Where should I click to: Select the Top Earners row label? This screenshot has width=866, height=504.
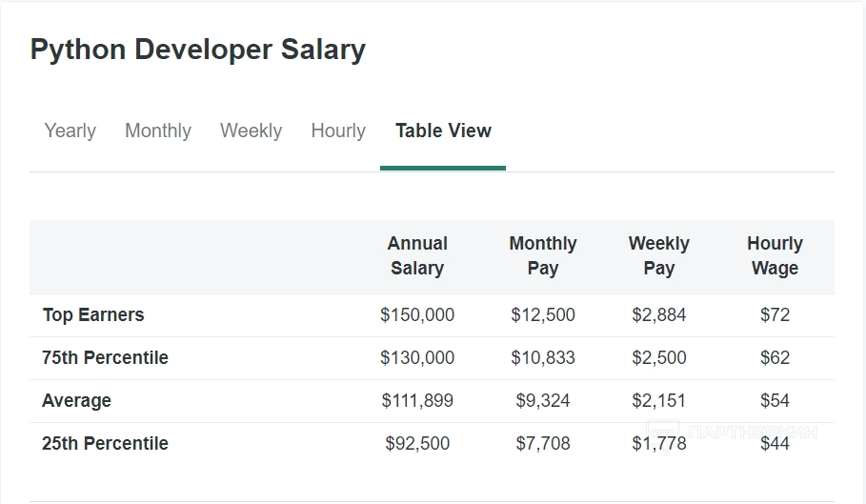click(93, 314)
